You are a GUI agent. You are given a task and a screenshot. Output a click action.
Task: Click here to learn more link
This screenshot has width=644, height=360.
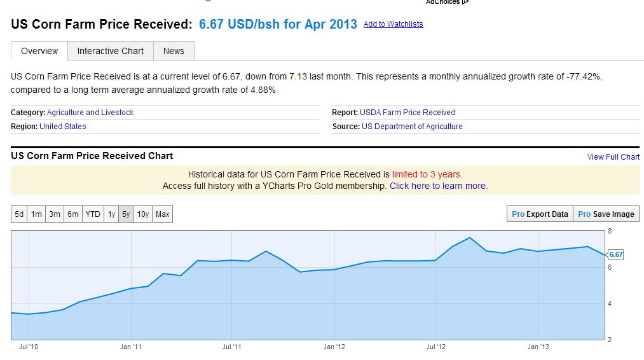[438, 186]
